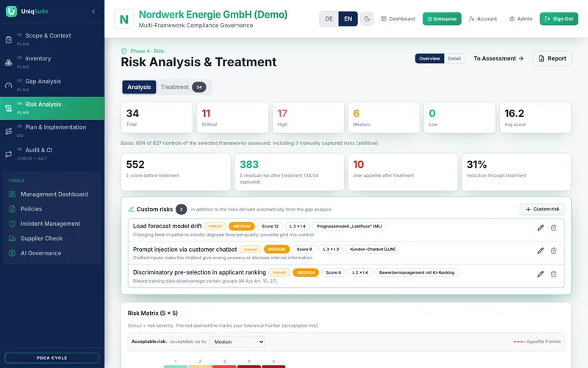
Task: Go To Assessment link
Action: 498,59
